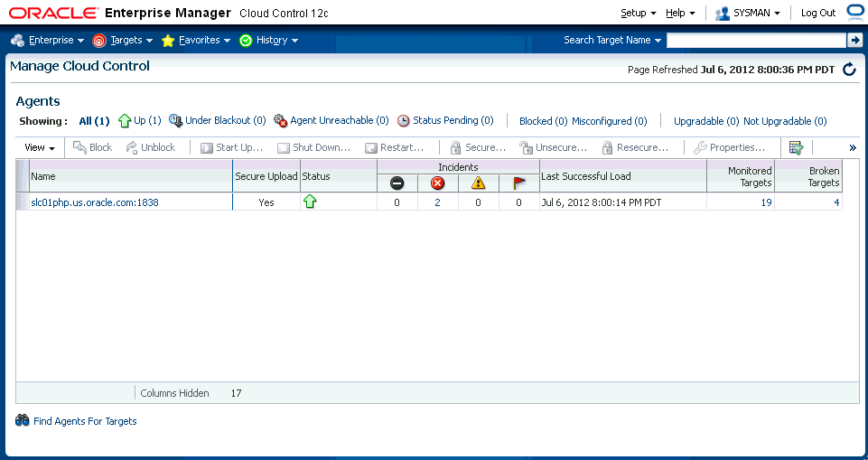Click the Log Out link
This screenshot has height=460, width=868.
818,13
